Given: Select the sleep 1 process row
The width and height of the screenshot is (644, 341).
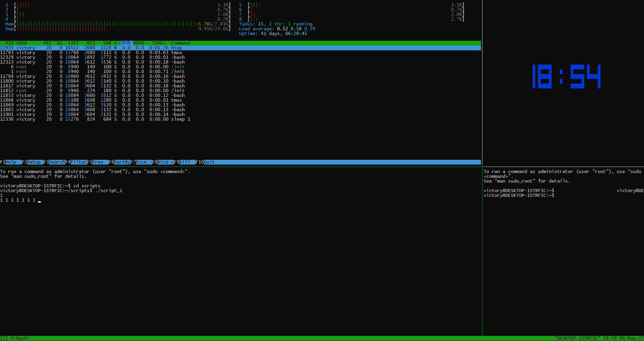Looking at the screenshot, I should click(x=95, y=119).
